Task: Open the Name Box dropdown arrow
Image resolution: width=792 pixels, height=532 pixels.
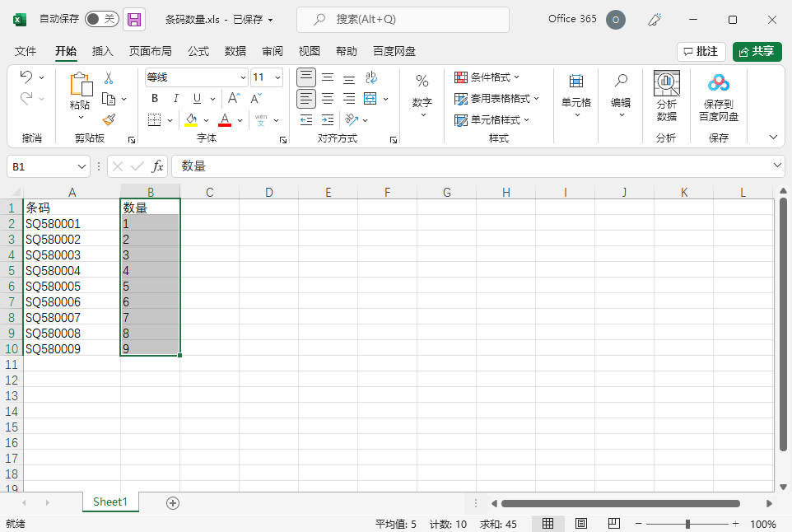Action: pos(82,166)
